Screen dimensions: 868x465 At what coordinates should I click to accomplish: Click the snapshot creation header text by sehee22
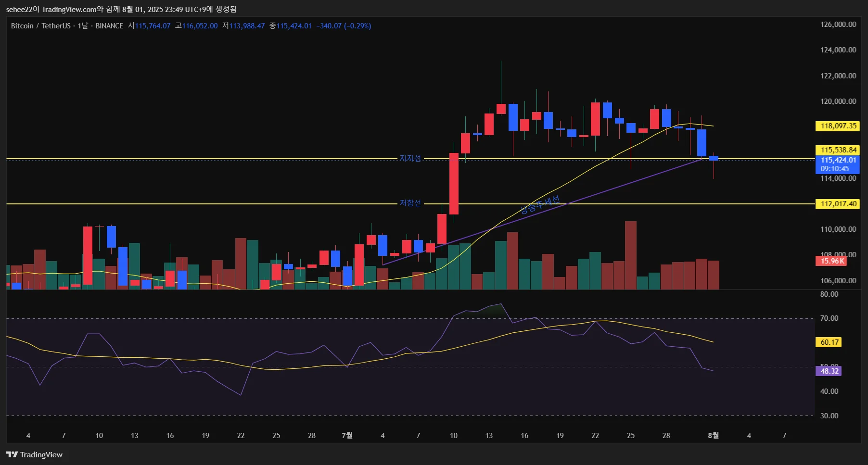pos(121,9)
